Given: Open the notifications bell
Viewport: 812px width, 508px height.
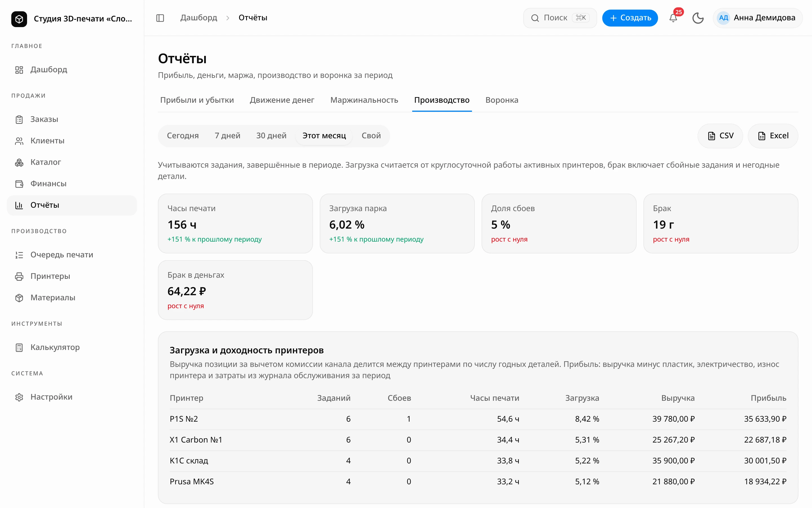Looking at the screenshot, I should [x=673, y=18].
